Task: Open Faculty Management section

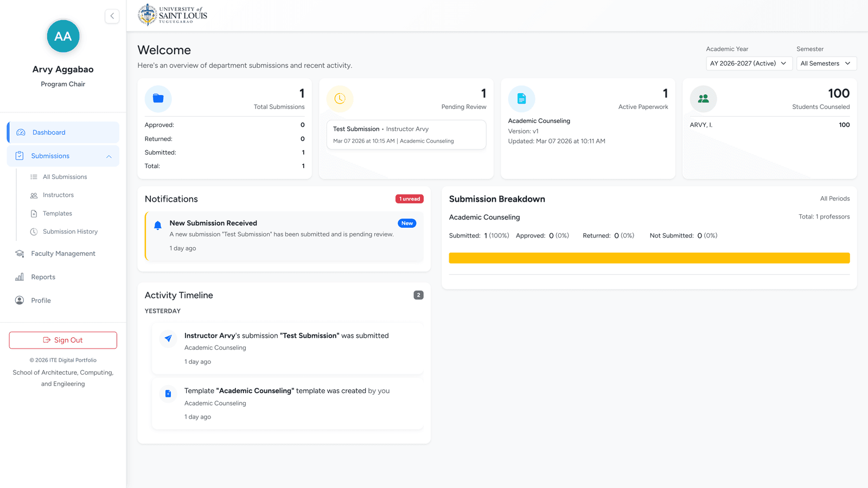Action: tap(63, 254)
